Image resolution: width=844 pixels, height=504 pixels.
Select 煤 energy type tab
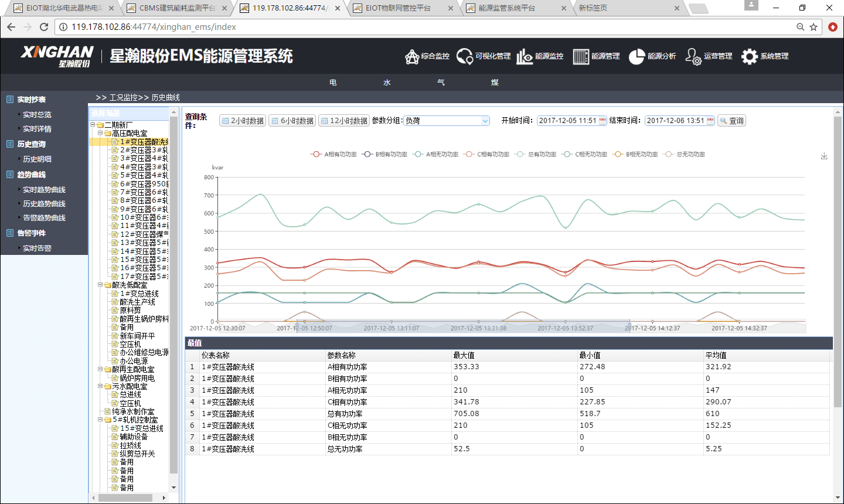(x=495, y=83)
